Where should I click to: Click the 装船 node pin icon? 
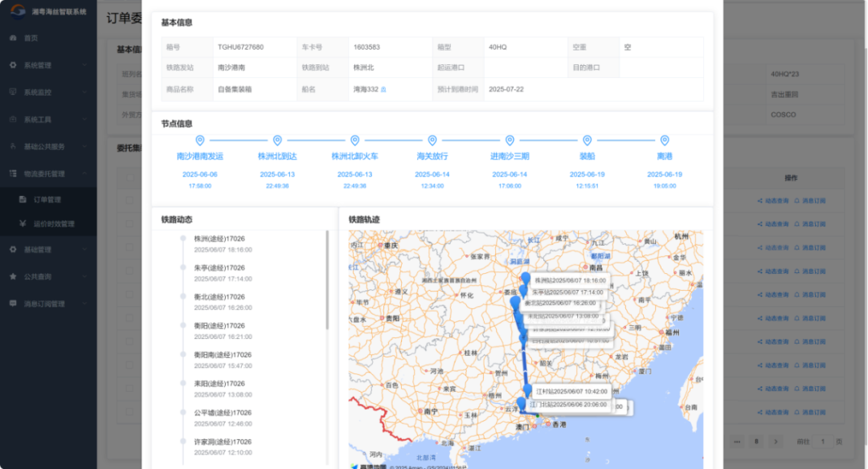click(x=587, y=141)
